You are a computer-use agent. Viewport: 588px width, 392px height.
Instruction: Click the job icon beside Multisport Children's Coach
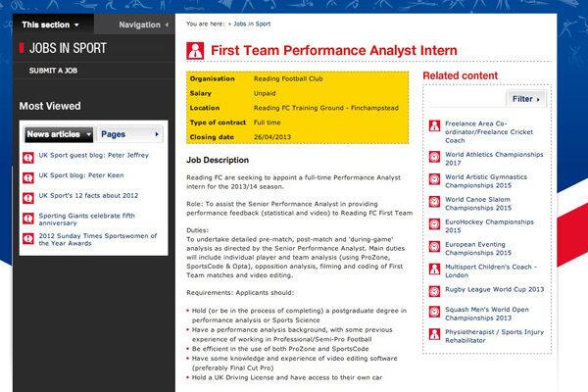coord(434,269)
